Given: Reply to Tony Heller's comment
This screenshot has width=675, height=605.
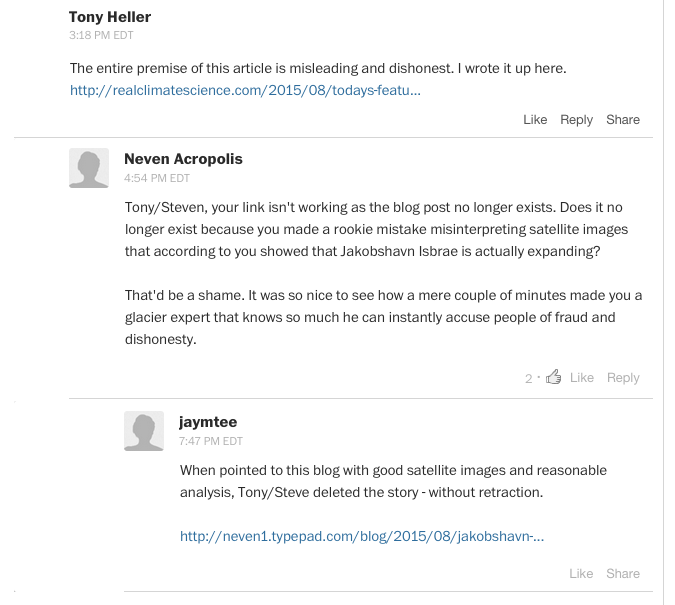Looking at the screenshot, I should [x=576, y=119].
